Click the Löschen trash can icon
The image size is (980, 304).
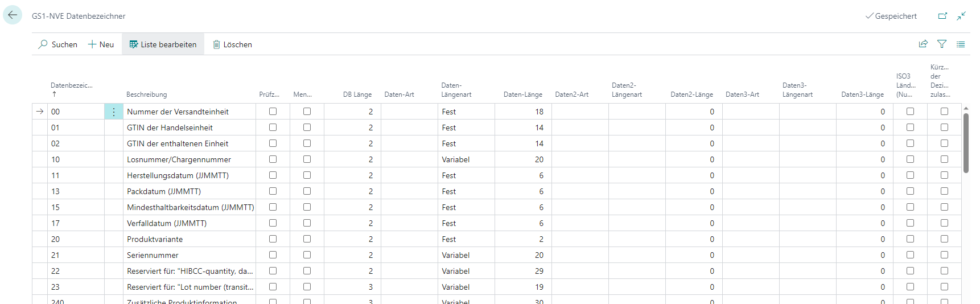(x=216, y=44)
